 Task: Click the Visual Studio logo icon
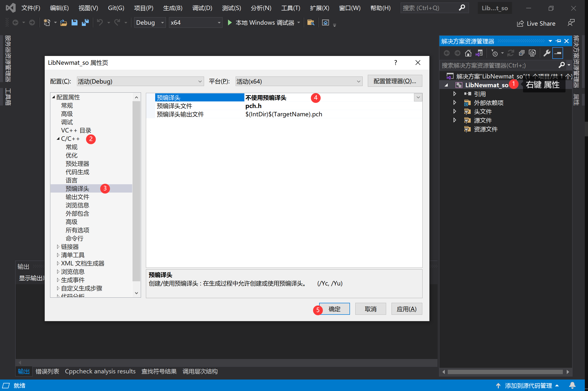click(x=11, y=8)
